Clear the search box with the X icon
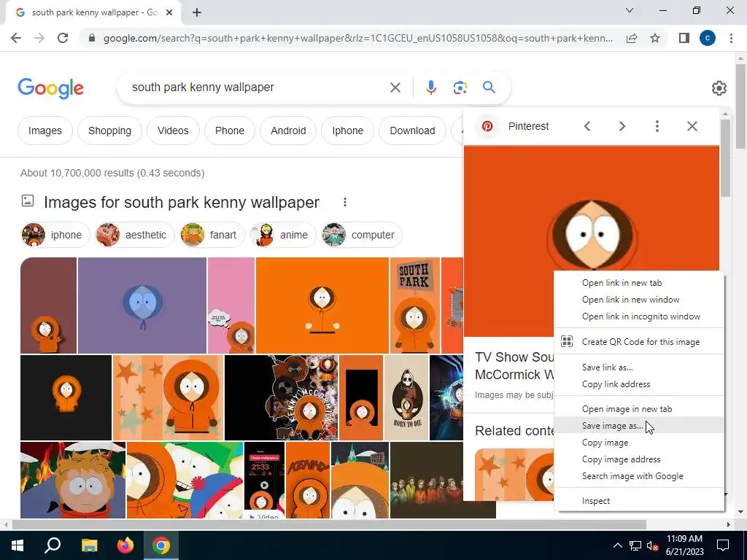 coord(395,87)
